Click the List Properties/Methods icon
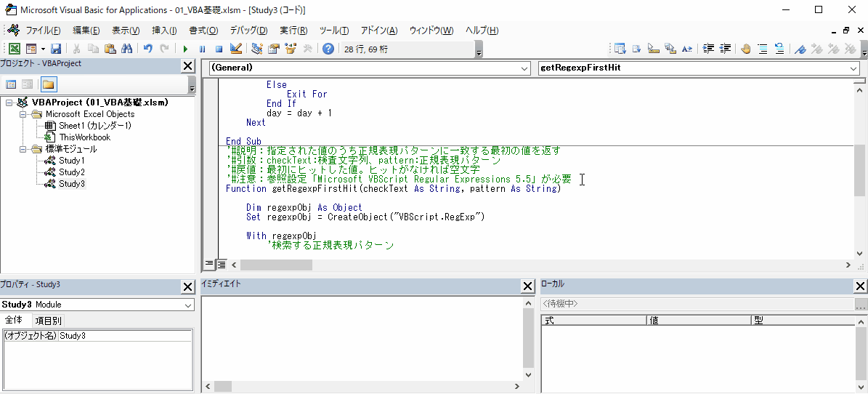Screen dimensions: 868x394 tap(620, 49)
